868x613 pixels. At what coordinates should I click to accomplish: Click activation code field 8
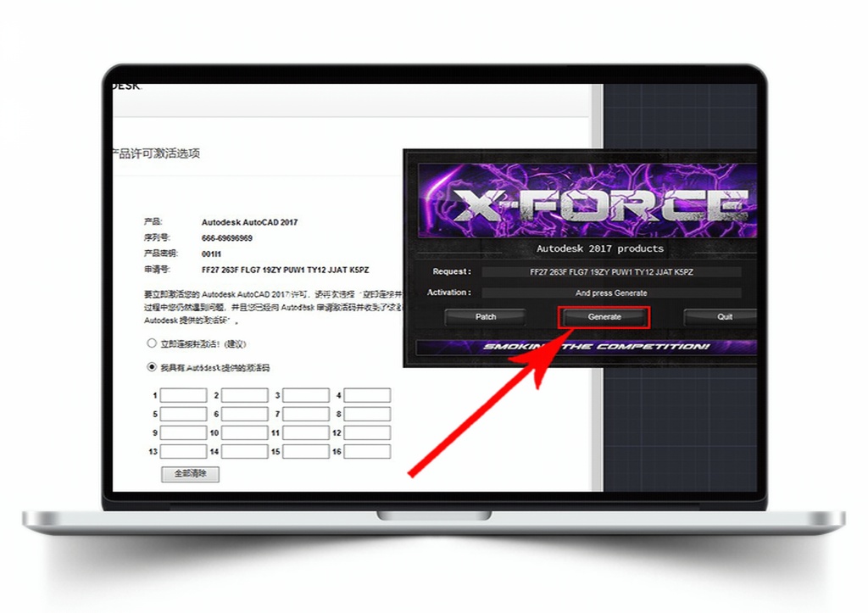[x=368, y=415]
